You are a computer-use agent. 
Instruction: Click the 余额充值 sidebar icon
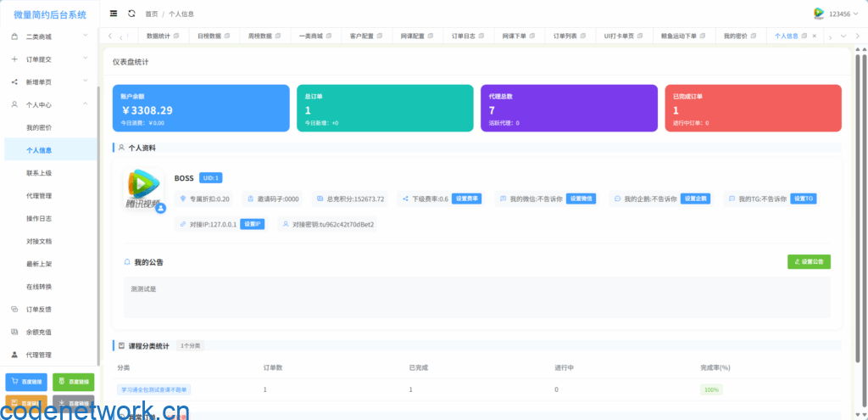pos(14,332)
